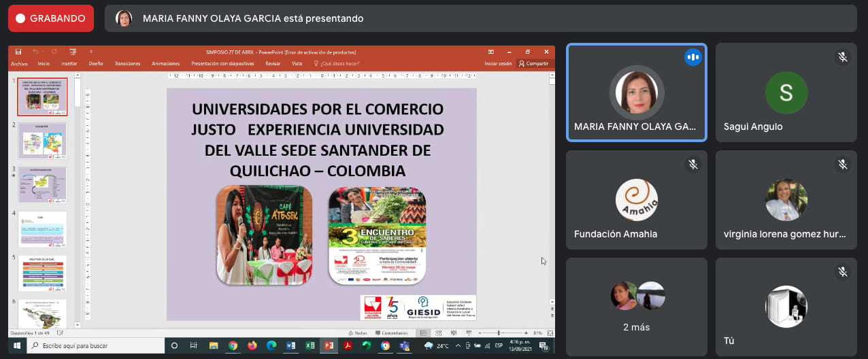Open the Customize Quick Access Toolbar dropdown
Screen dimensions: 868x359
90,52
